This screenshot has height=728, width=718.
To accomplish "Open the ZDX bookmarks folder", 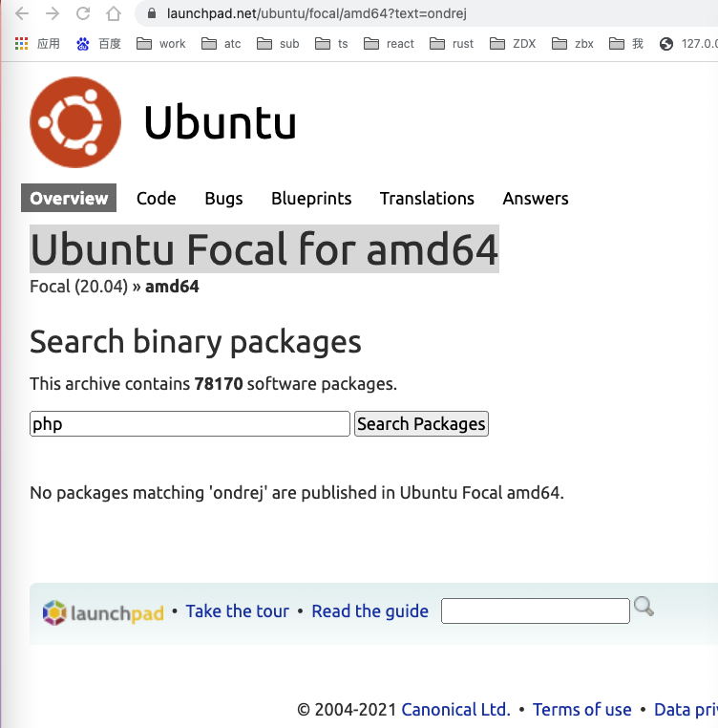I will 513,44.
